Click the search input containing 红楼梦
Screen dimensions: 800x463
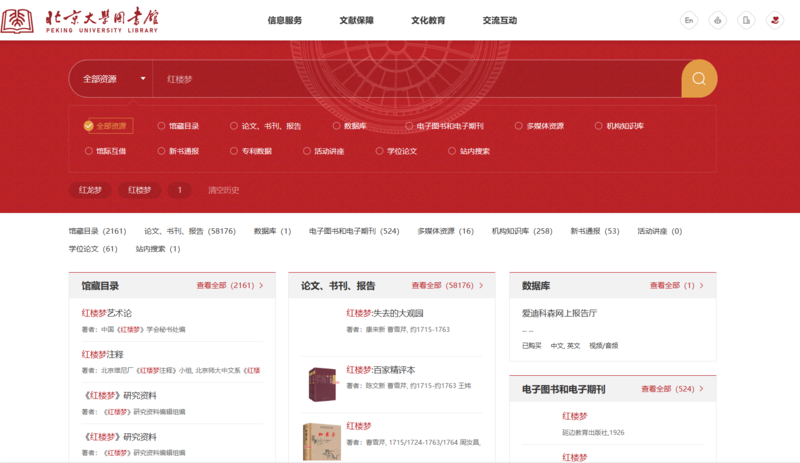coord(400,79)
